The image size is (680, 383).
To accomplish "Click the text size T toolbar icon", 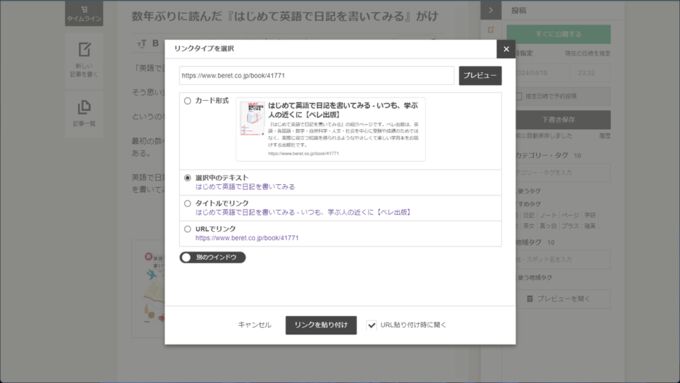I will click(x=141, y=43).
